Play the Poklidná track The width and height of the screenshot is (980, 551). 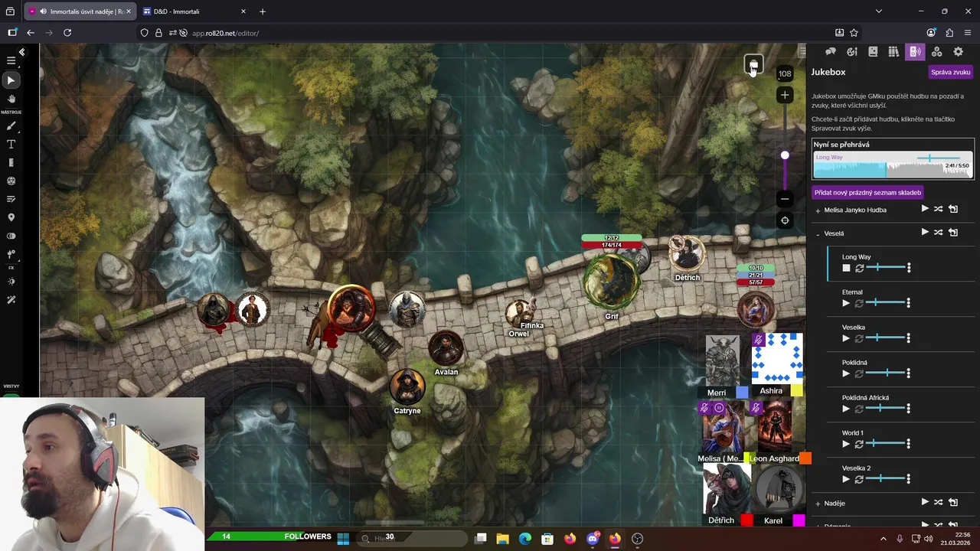pyautogui.click(x=846, y=373)
